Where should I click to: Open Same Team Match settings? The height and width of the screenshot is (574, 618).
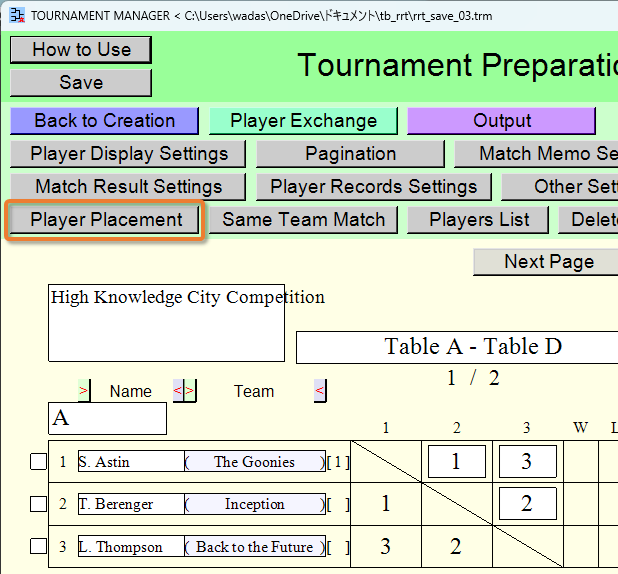point(303,220)
